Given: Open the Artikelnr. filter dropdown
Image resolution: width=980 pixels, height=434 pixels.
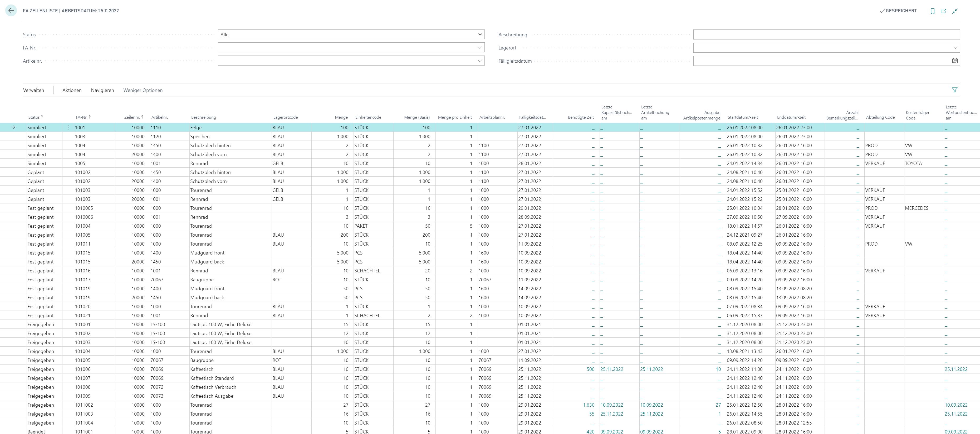Looking at the screenshot, I should 479,61.
